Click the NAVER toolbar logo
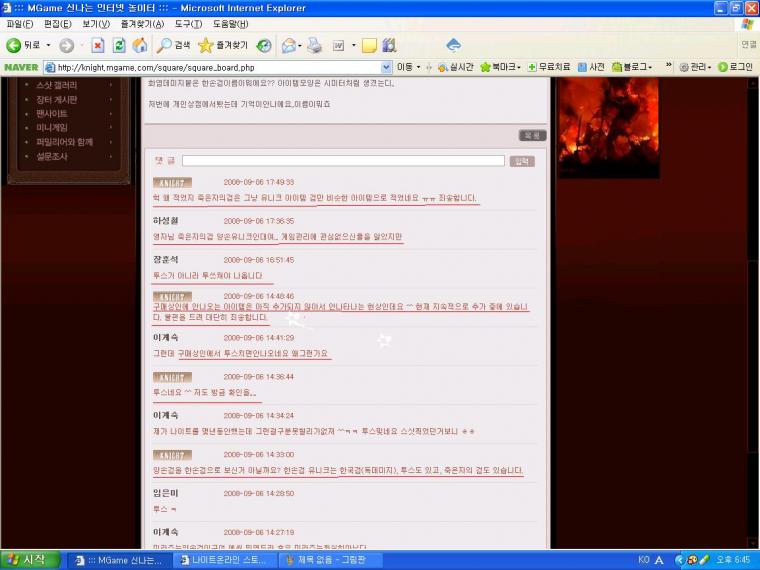The width and height of the screenshot is (760, 570). [21, 67]
